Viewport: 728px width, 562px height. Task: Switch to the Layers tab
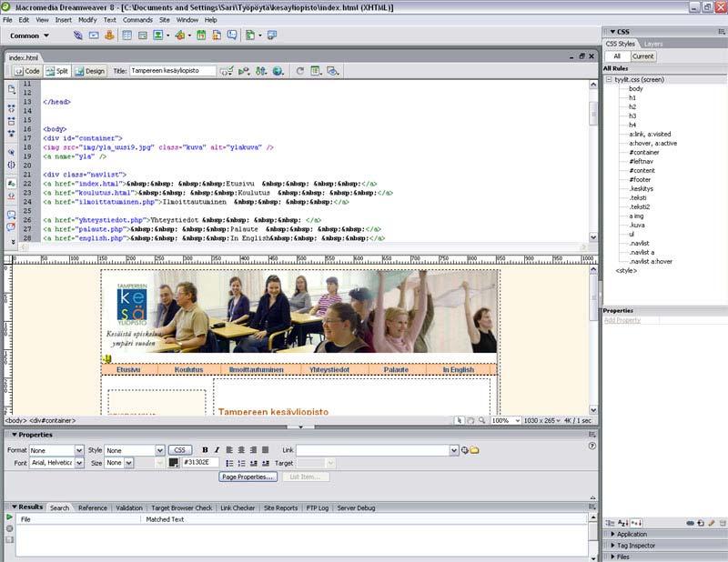click(x=653, y=44)
